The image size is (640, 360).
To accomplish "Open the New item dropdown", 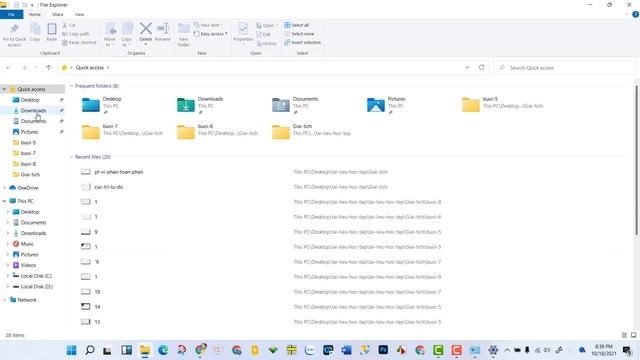I will [x=209, y=25].
